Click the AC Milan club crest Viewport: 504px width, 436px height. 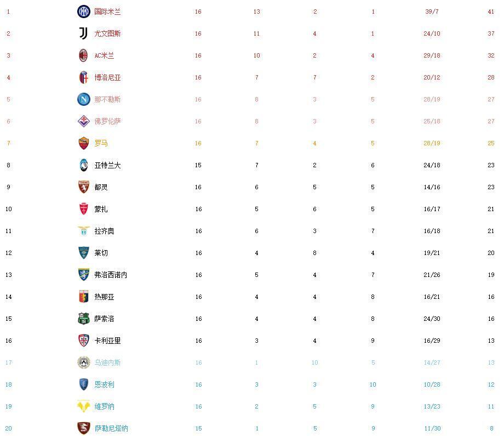click(84, 55)
